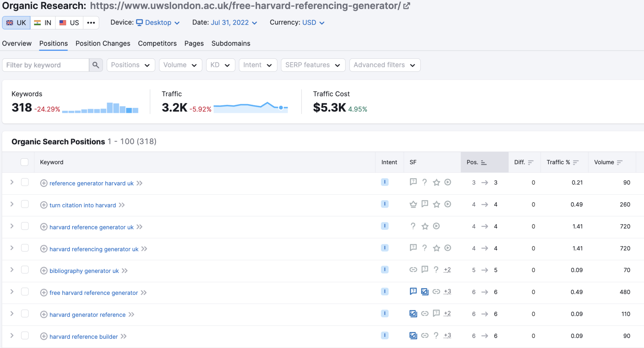Click the featured snippet crown icon in 'turn citation into harvard' row
This screenshot has height=348, width=644.
pos(413,204)
